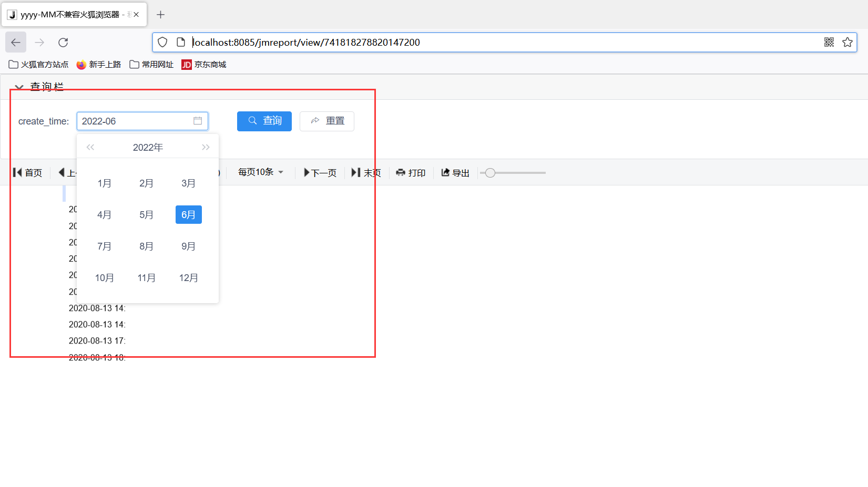Image resolution: width=868 pixels, height=487 pixels.
Task: Select 11月 in month picker
Action: click(147, 278)
